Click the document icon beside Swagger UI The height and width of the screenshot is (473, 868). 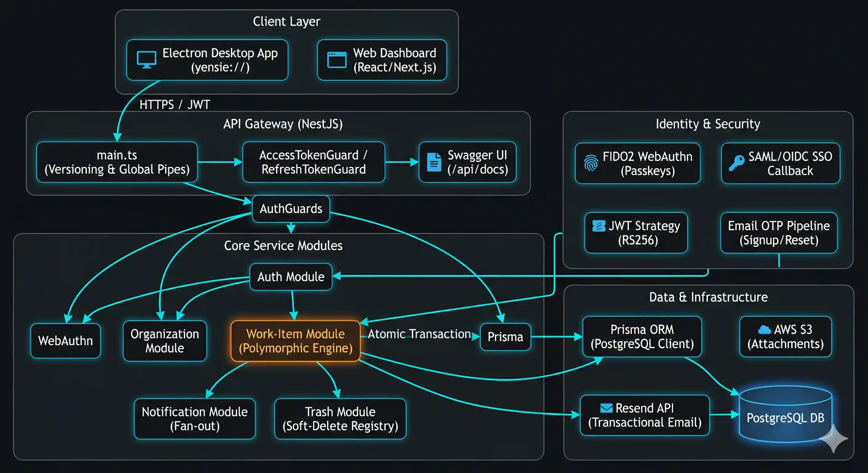(434, 162)
